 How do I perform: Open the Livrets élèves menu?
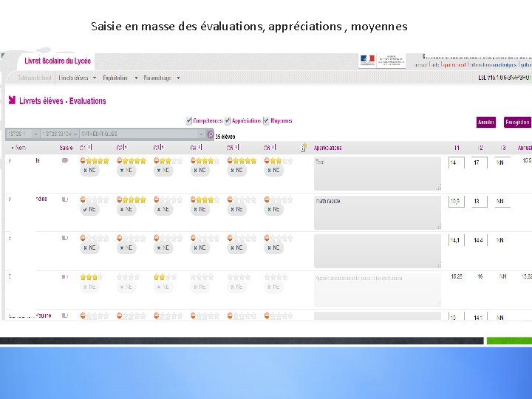pyautogui.click(x=74, y=78)
